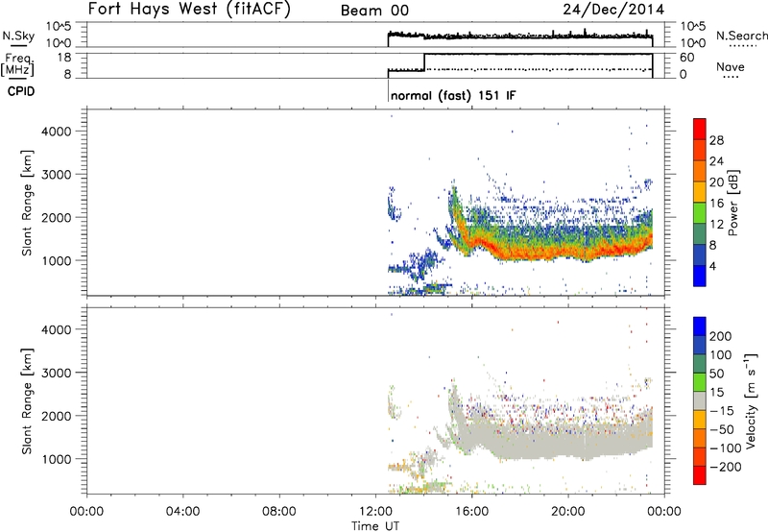This screenshot has height=532, width=768.
Task: Click the '4' tick on the Power scale
Action: tap(712, 266)
